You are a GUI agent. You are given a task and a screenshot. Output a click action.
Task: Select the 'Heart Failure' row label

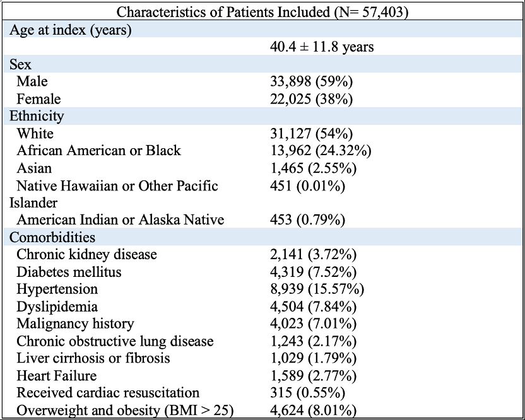point(57,376)
